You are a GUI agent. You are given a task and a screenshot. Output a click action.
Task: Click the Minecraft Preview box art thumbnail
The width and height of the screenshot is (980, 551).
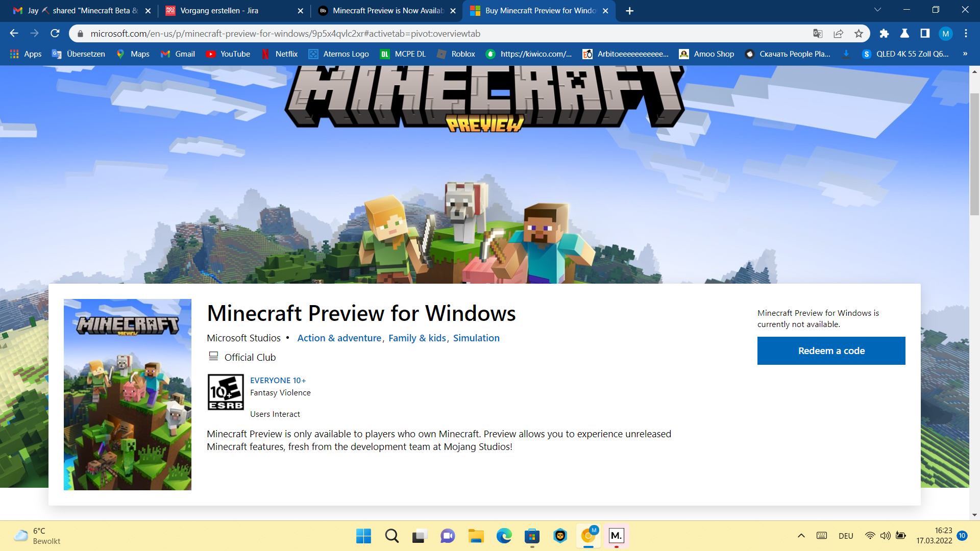point(128,394)
